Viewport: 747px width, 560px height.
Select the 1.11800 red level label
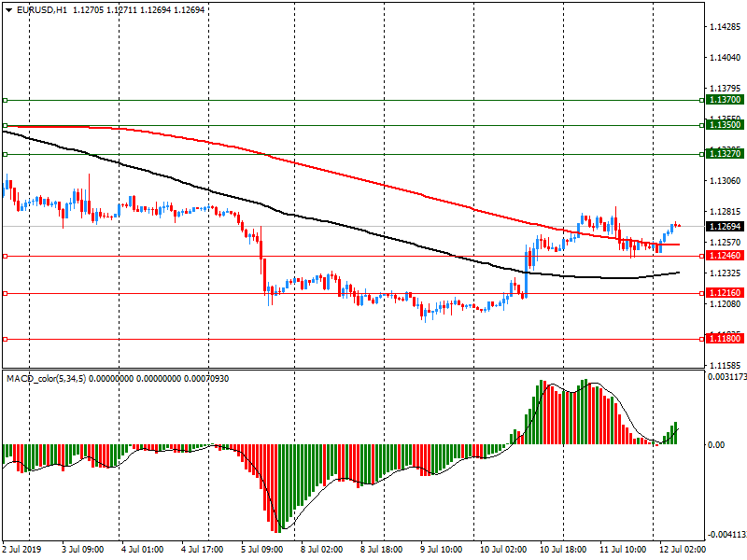click(725, 339)
